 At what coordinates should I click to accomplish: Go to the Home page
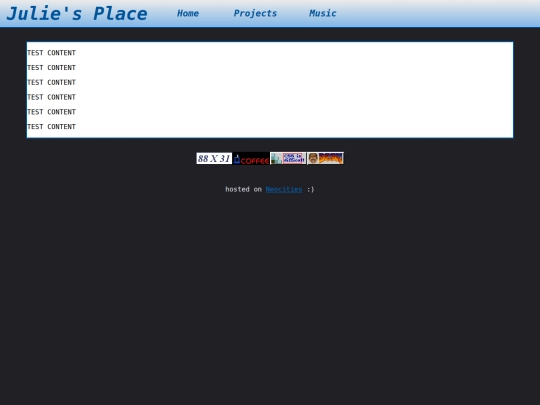(188, 13)
